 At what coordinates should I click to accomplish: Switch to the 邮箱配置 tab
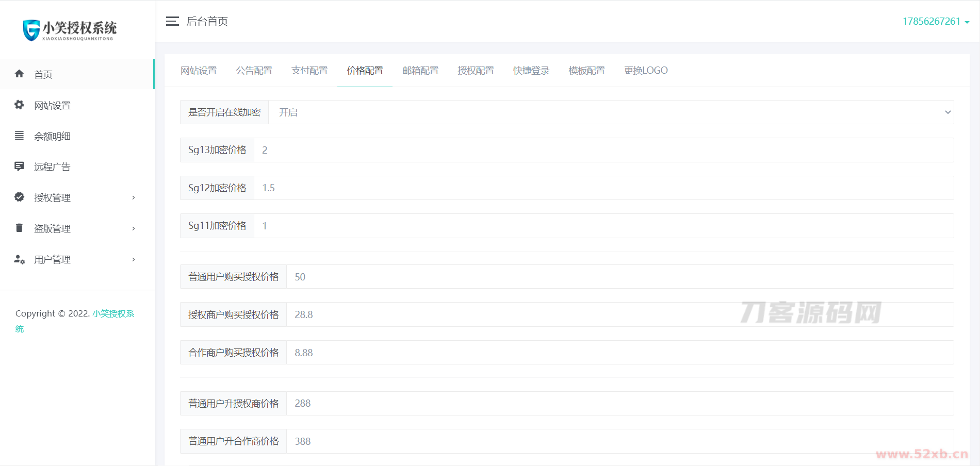(420, 71)
